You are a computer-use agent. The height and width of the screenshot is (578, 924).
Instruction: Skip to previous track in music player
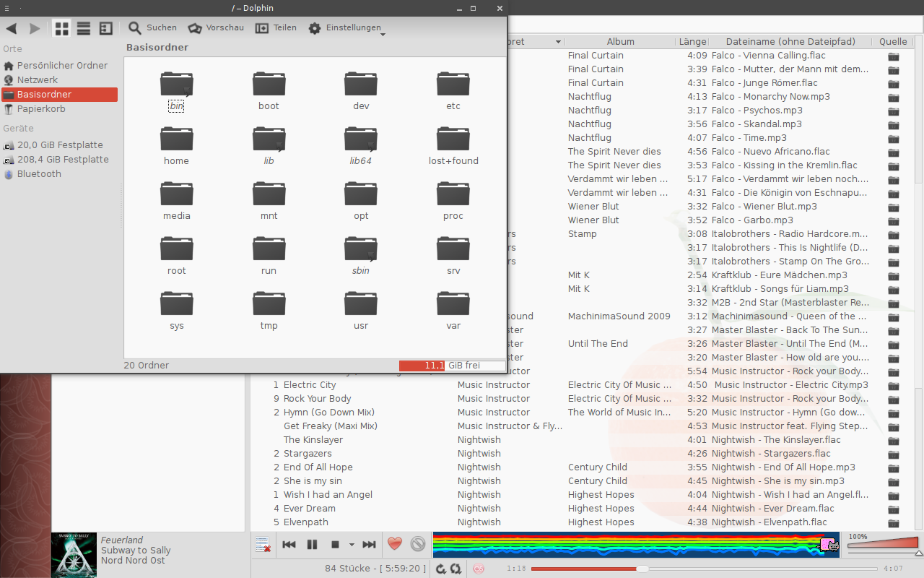click(289, 545)
